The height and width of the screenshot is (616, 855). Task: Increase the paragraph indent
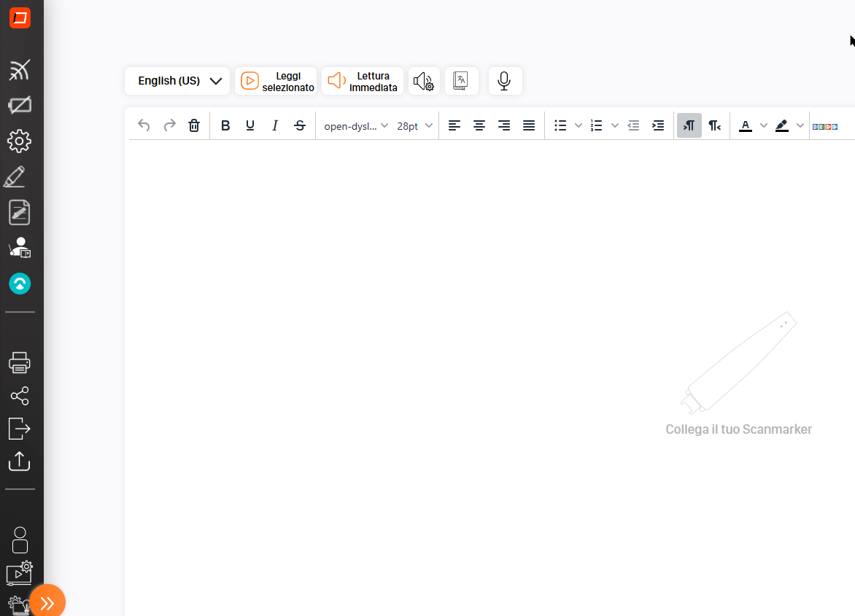click(658, 125)
